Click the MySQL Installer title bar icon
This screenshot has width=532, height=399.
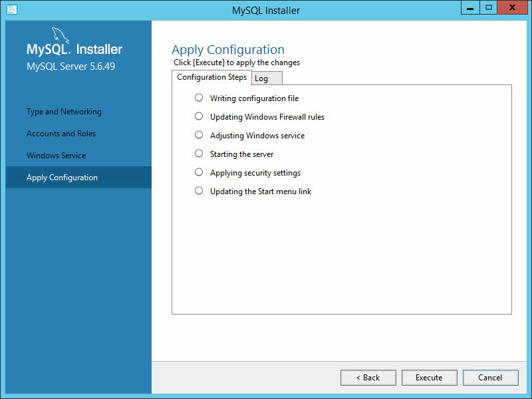[11, 9]
